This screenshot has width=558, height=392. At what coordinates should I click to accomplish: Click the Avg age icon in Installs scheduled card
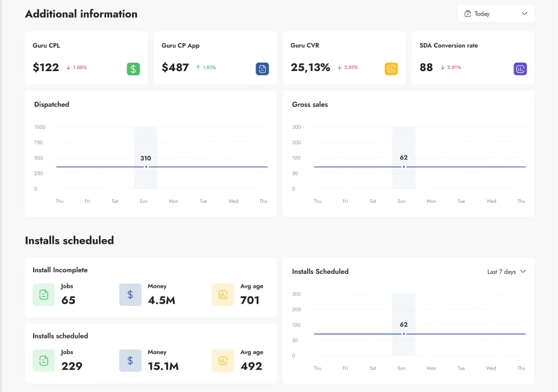[223, 361]
